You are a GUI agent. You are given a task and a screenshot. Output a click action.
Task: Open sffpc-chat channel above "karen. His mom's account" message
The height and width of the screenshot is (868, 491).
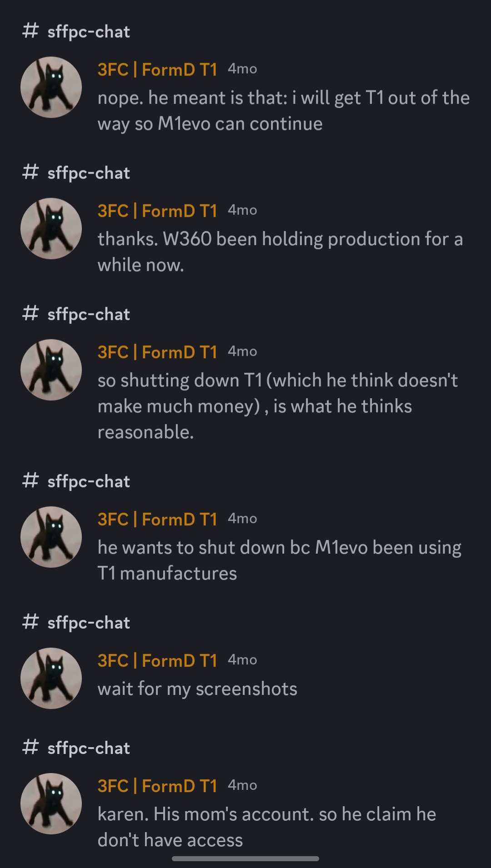coord(89,748)
